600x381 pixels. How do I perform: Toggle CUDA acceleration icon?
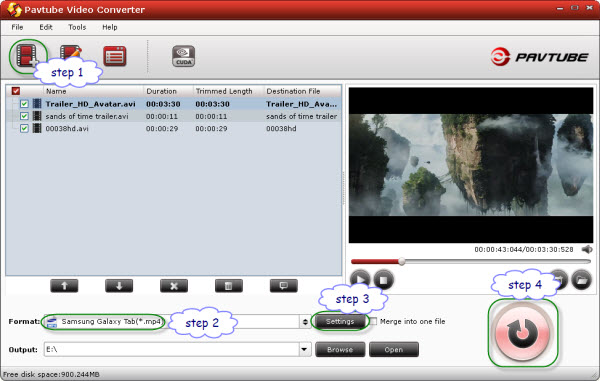[x=184, y=56]
